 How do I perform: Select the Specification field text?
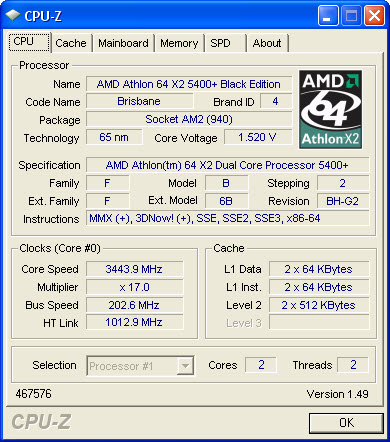(227, 165)
